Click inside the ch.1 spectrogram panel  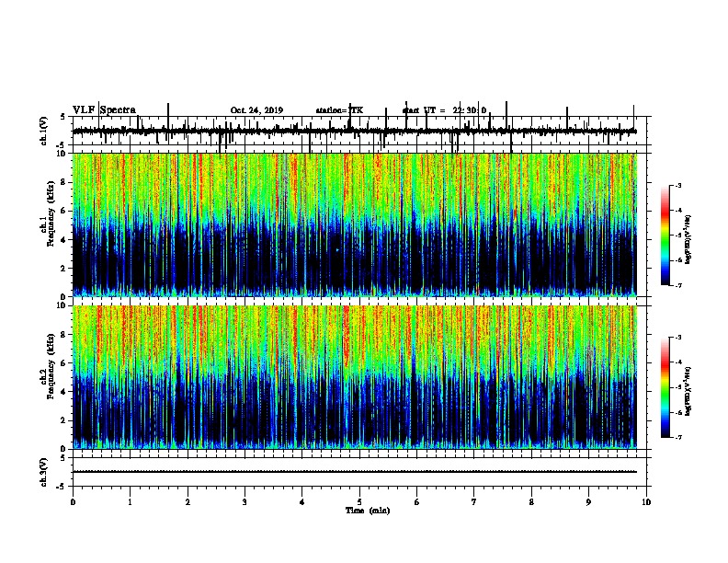pyautogui.click(x=355, y=224)
